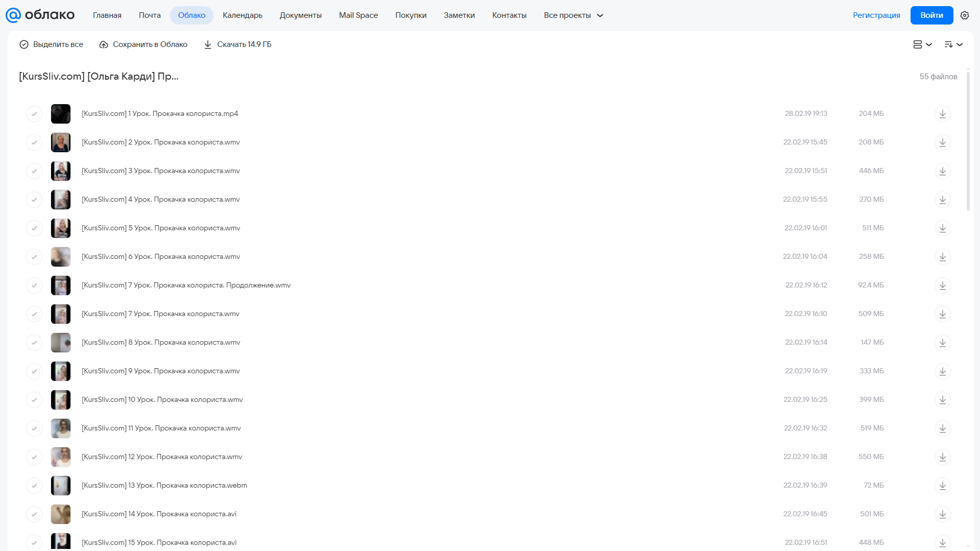This screenshot has height=551, width=980.
Task: Go to the Почта tab
Action: coord(150,15)
